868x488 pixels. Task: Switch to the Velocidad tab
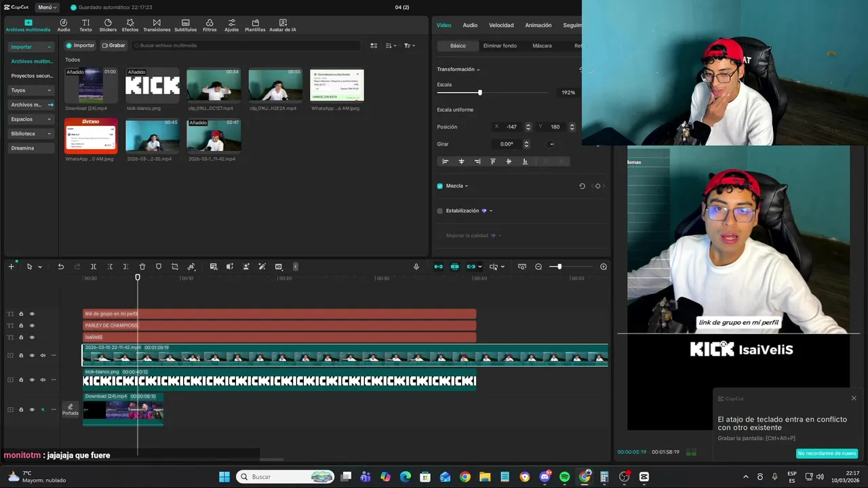click(x=501, y=25)
